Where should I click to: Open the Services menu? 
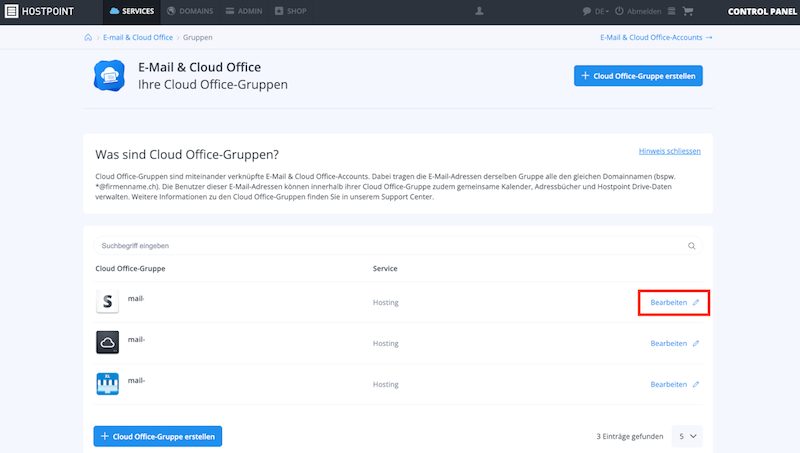point(132,11)
